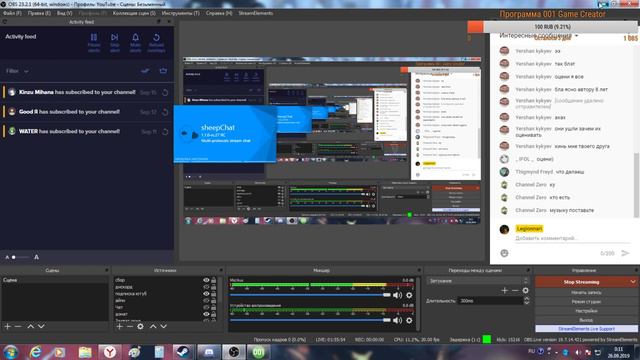
Task: Lock the third source
Action: point(213,293)
